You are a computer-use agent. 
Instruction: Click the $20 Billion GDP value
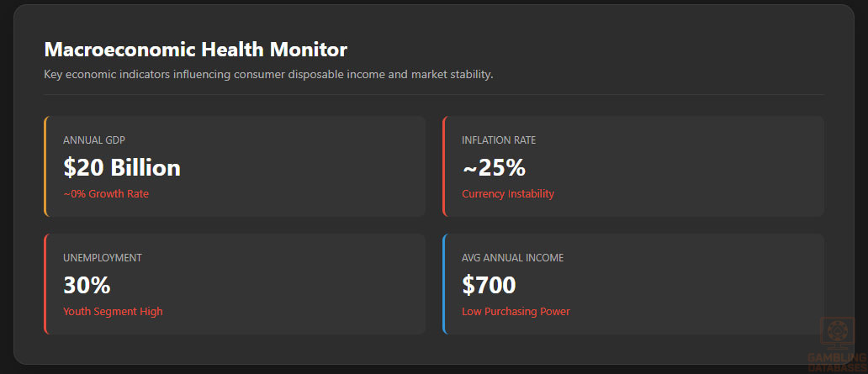tap(122, 167)
